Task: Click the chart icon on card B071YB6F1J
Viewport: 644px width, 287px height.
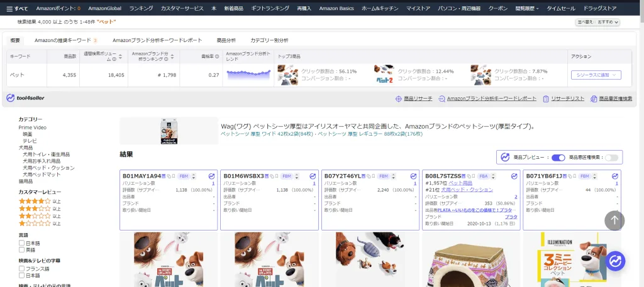Action: coord(615,176)
